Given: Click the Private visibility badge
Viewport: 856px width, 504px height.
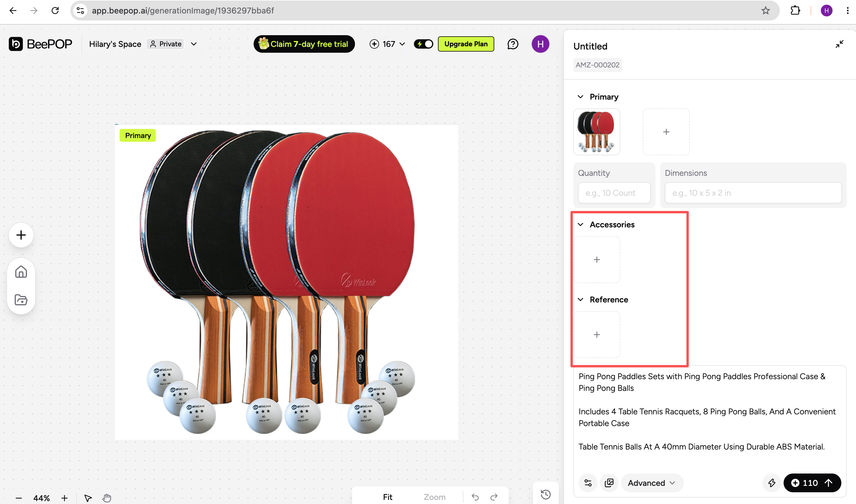Looking at the screenshot, I should coord(165,44).
